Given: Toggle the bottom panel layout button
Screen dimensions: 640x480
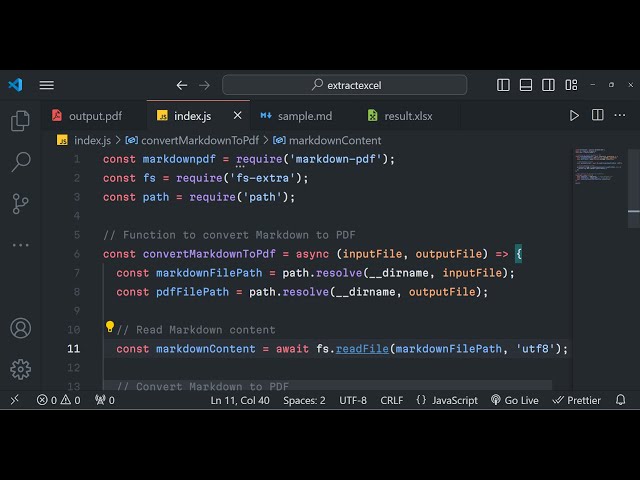Looking at the screenshot, I should click(526, 85).
